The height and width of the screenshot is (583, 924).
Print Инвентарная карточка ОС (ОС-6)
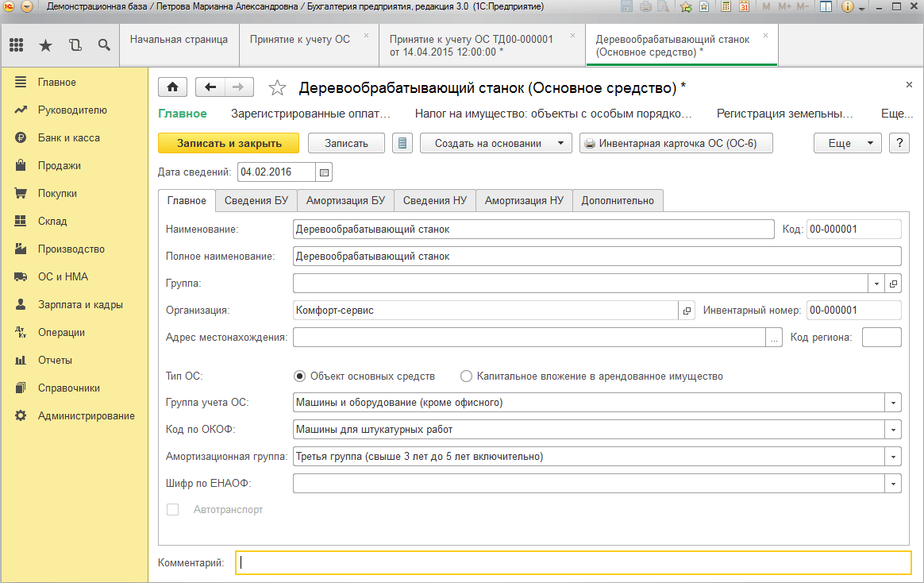[x=676, y=144]
